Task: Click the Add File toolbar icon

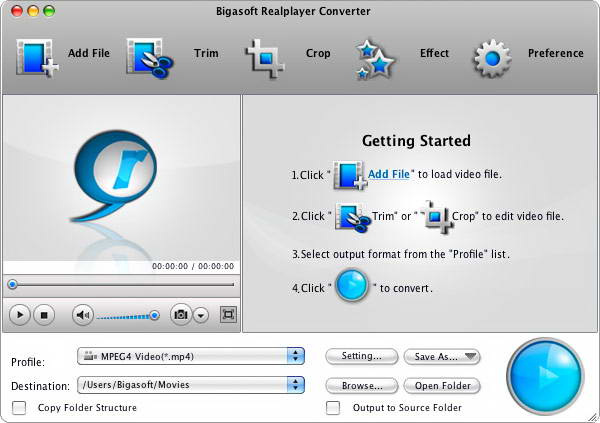Action: pos(36,56)
